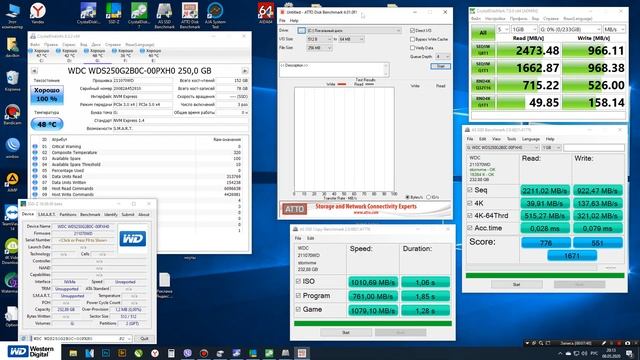This screenshot has height=360, width=640.
Task: Select the IO/s radio button in ATTO
Action: (x=428, y=197)
